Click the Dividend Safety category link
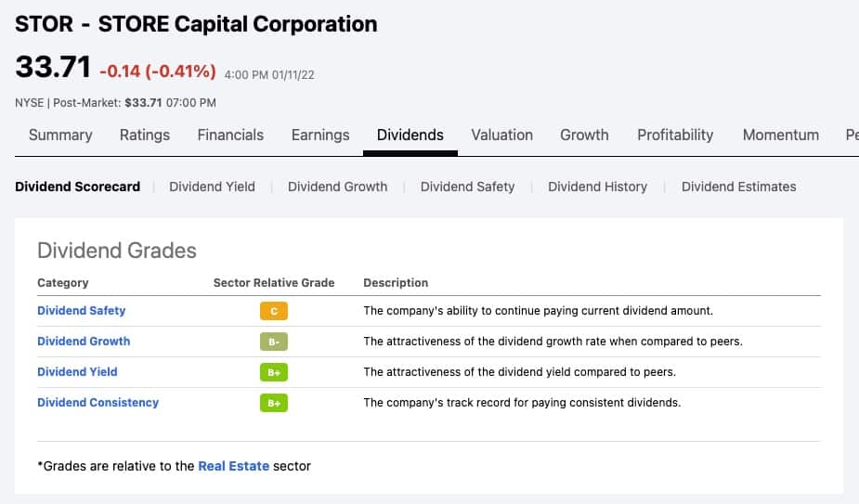 [81, 311]
